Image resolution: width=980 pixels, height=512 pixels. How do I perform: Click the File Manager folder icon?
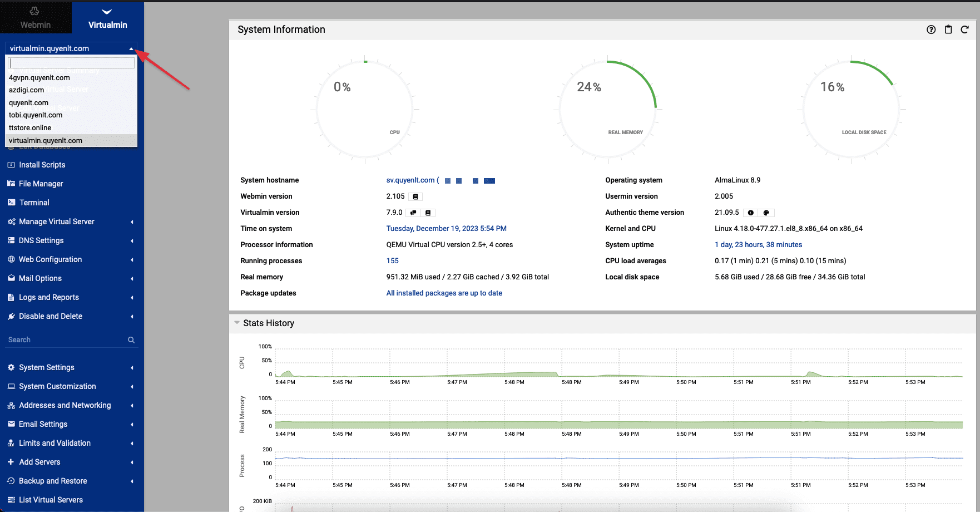(x=11, y=184)
